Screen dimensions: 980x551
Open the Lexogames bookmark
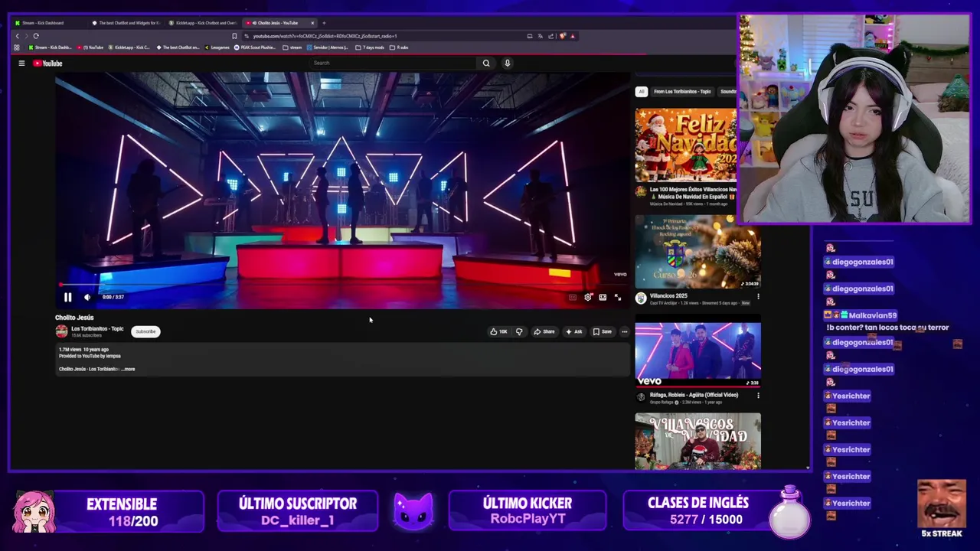pyautogui.click(x=217, y=47)
